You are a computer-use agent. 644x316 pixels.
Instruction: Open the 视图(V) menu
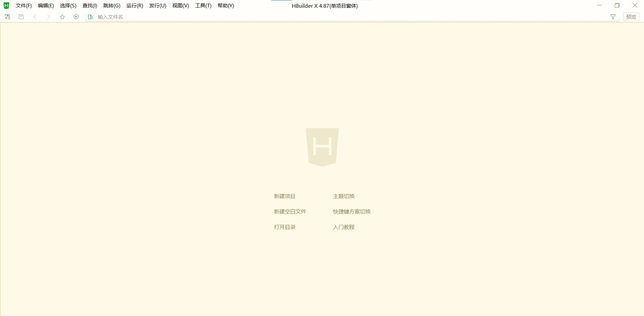coord(180,6)
